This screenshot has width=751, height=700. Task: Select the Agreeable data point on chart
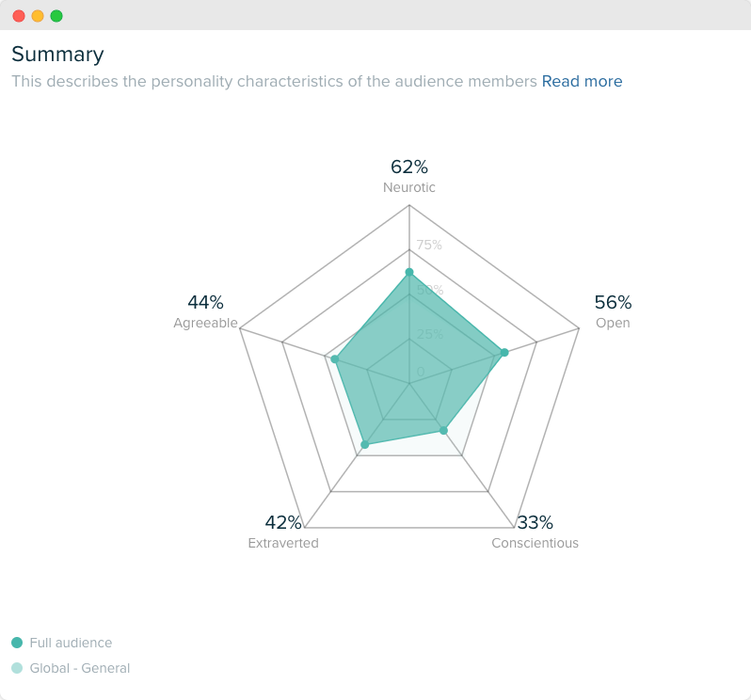(x=335, y=359)
